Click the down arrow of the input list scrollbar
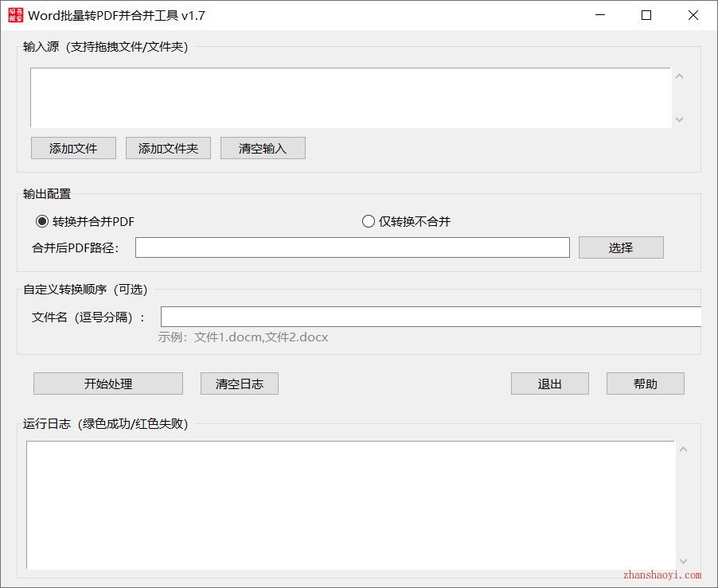The width and height of the screenshot is (718, 588). [679, 119]
